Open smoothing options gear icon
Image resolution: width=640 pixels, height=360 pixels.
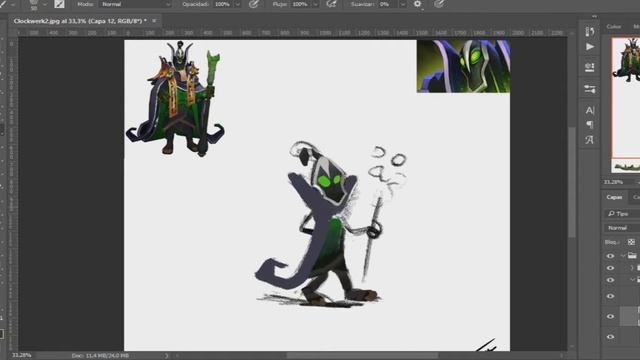tap(418, 4)
